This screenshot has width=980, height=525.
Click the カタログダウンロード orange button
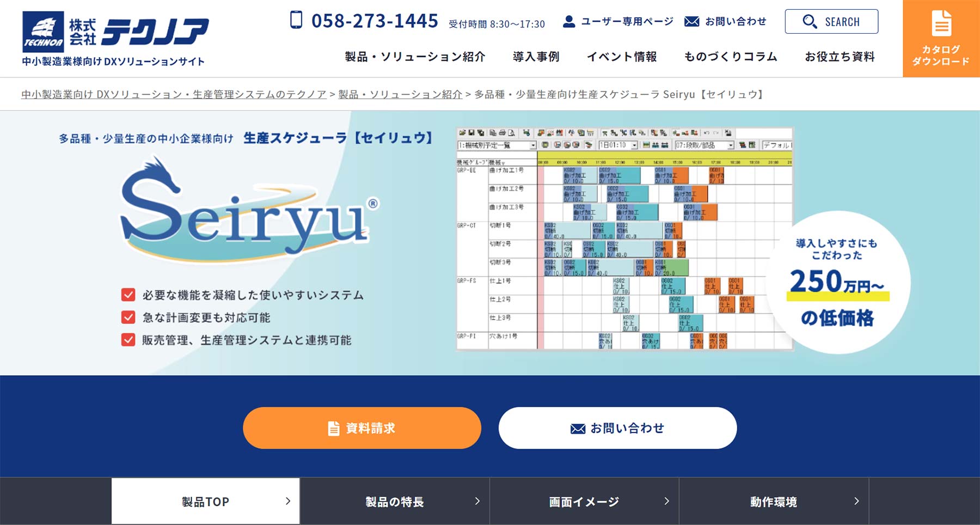pos(941,39)
